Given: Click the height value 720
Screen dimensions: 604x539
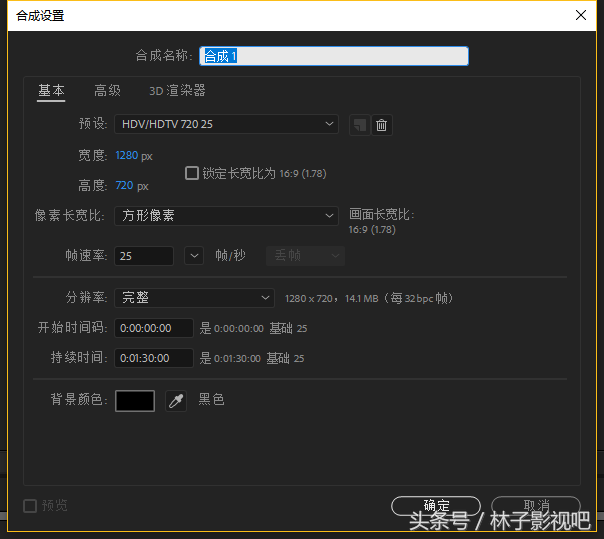Looking at the screenshot, I should pyautogui.click(x=124, y=185).
